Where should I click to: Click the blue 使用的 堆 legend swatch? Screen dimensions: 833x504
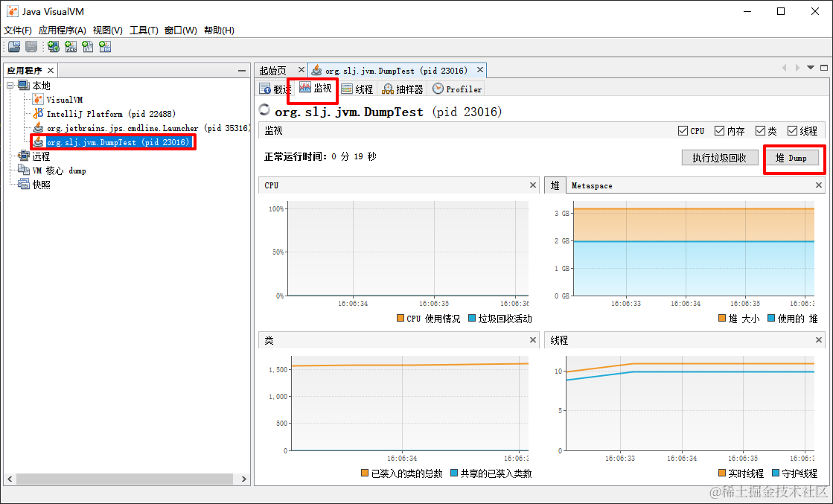pos(771,318)
